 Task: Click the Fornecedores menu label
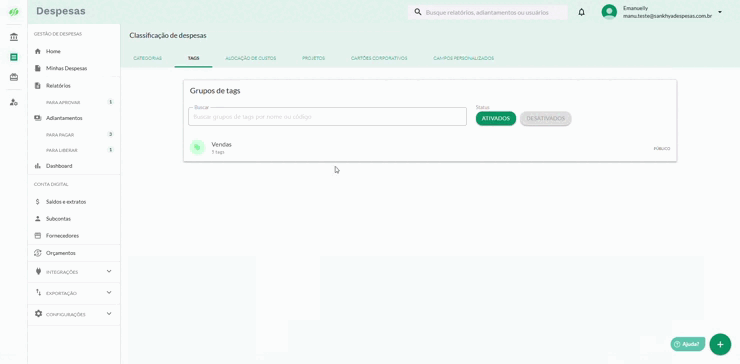tap(62, 236)
